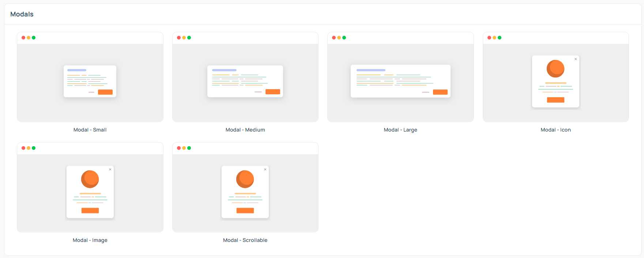Click the X icon in Modal - Icon preview
Image resolution: width=644 pixels, height=258 pixels.
point(576,59)
